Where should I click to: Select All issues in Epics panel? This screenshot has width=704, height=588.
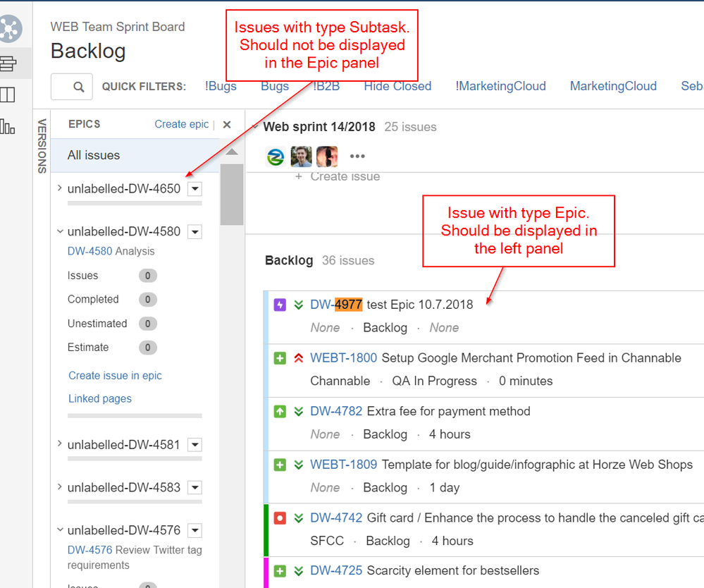(x=135, y=155)
